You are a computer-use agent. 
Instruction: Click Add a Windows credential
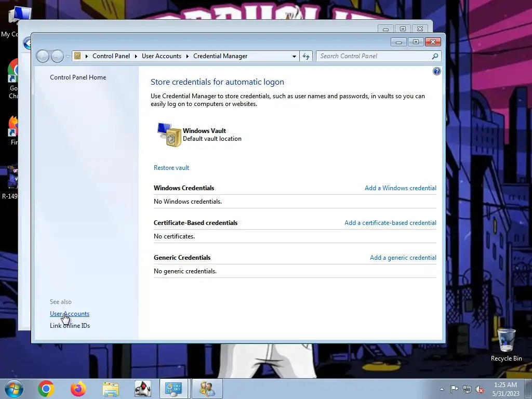pos(401,188)
